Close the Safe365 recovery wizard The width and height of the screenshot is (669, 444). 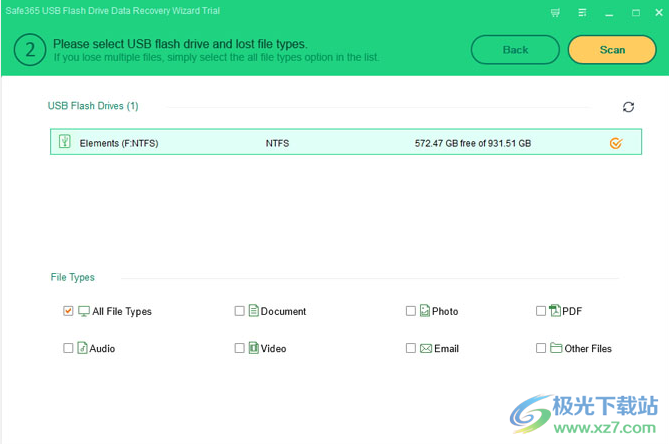659,13
